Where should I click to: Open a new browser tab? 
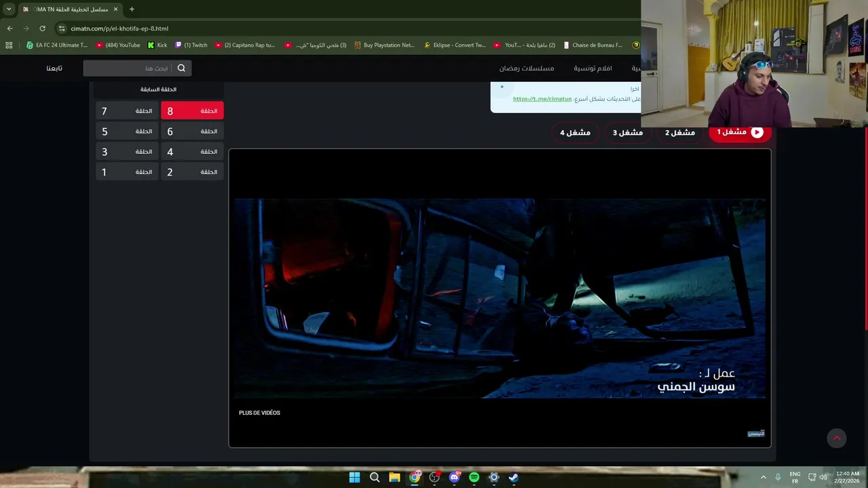pyautogui.click(x=132, y=9)
